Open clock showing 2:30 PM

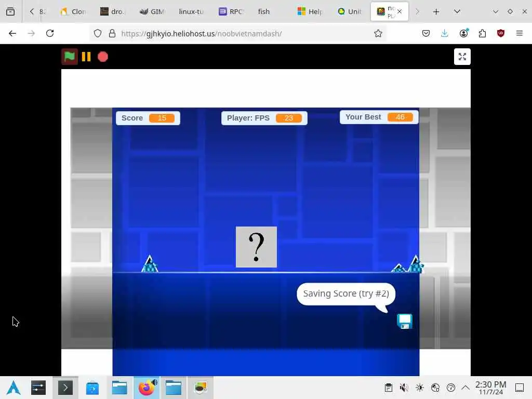[490, 388]
